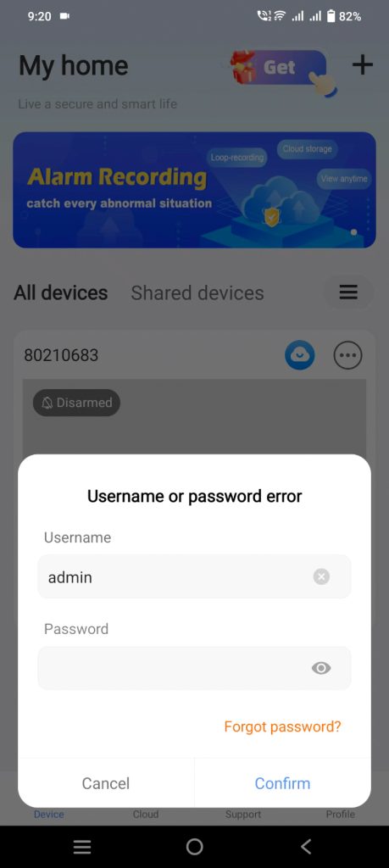Open the Cloud bottom tab
Image resolution: width=389 pixels, height=868 pixels.
(146, 814)
